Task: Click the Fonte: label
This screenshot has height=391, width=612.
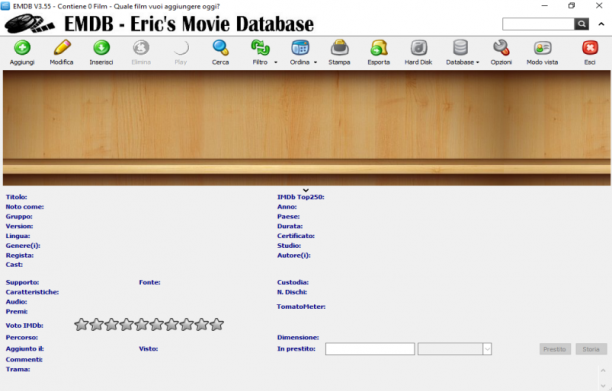Action: (149, 282)
